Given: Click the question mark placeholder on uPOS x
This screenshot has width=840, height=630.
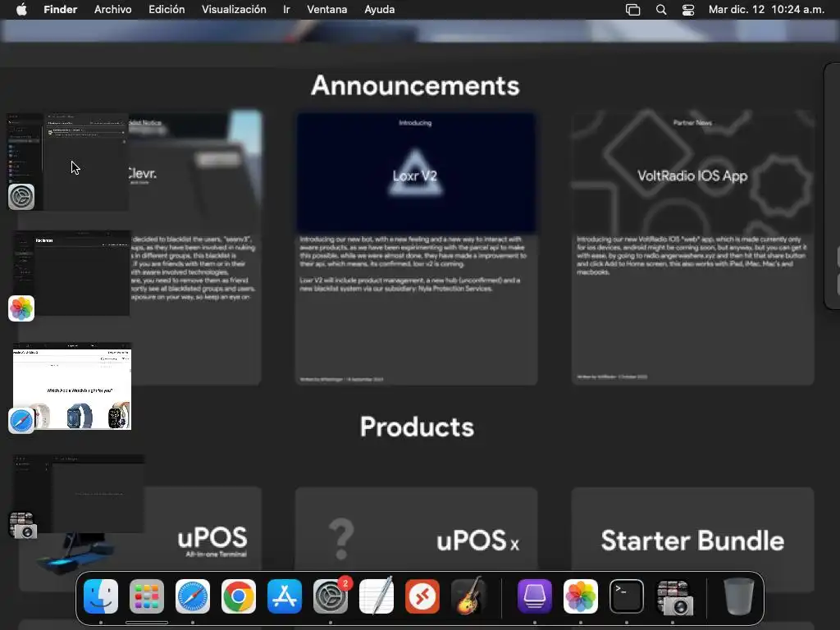Looking at the screenshot, I should [341, 538].
